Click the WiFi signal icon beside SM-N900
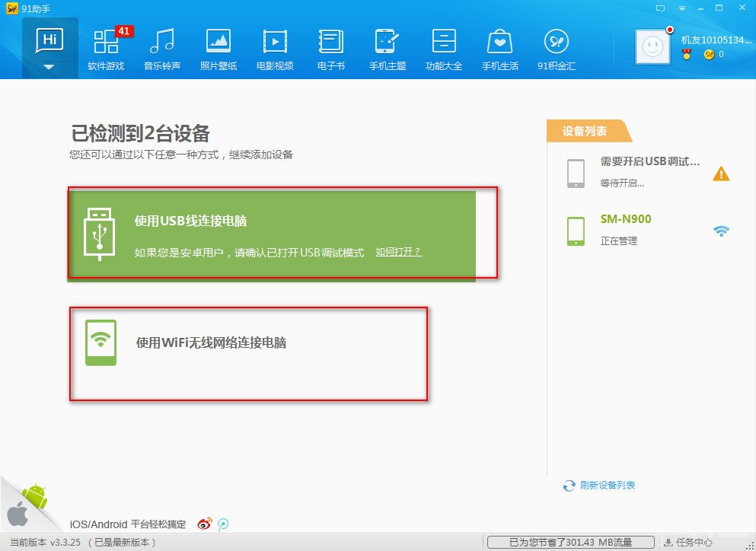 721,231
